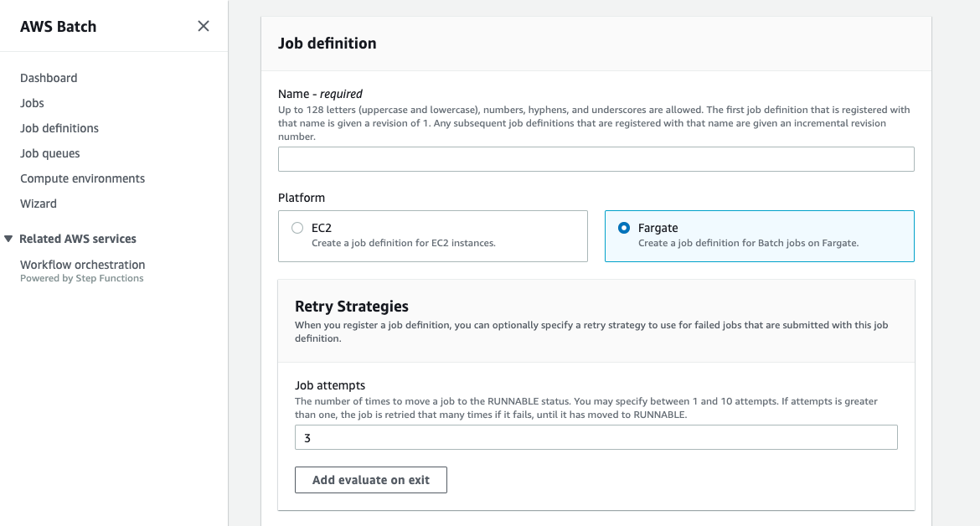Open Workflow orchestration link
The image size is (980, 526).
[83, 265]
